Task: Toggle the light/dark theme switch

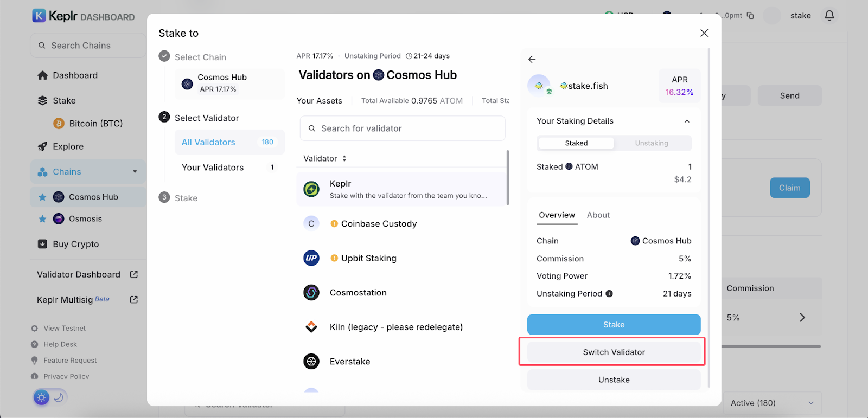Action: 50,397
